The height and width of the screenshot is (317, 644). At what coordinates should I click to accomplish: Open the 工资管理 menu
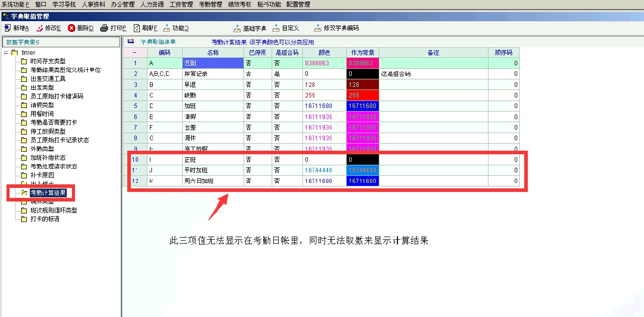pos(181,4)
